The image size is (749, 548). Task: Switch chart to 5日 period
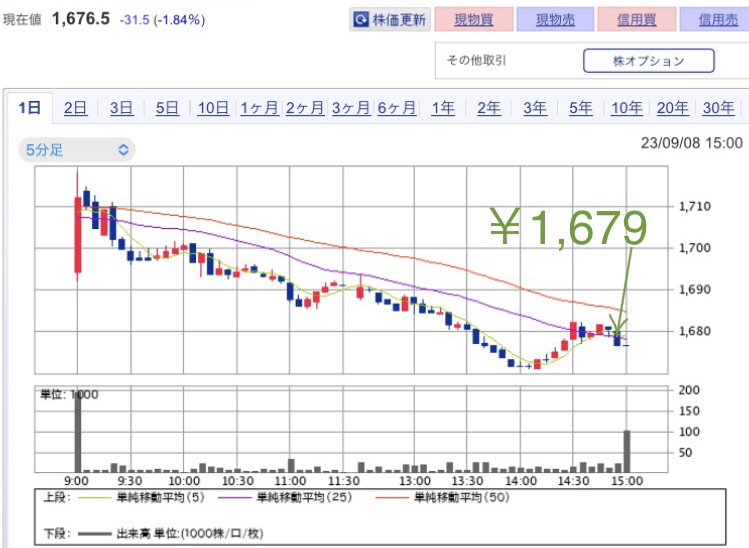[167, 108]
